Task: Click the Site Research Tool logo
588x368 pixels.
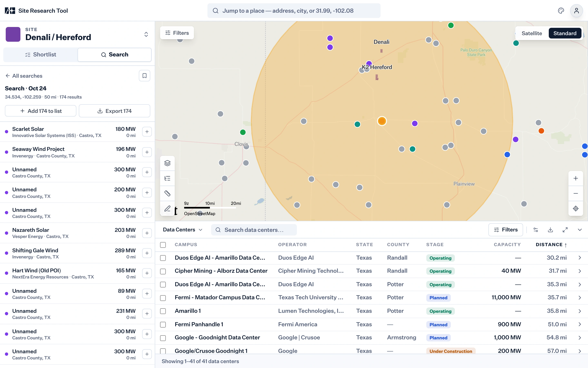Action: (x=10, y=11)
